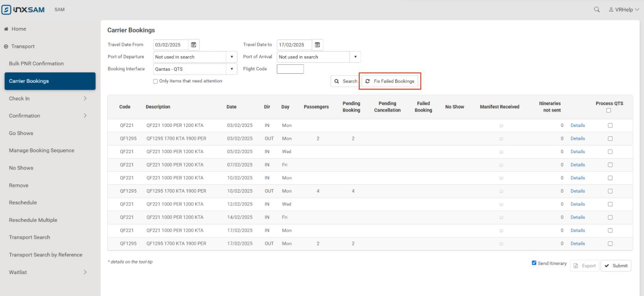This screenshot has width=644, height=296.
Task: Click the No Show column header
Action: coord(454,107)
